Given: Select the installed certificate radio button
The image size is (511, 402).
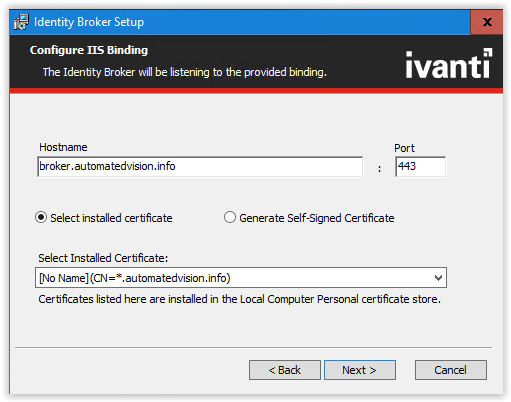Looking at the screenshot, I should tap(41, 218).
